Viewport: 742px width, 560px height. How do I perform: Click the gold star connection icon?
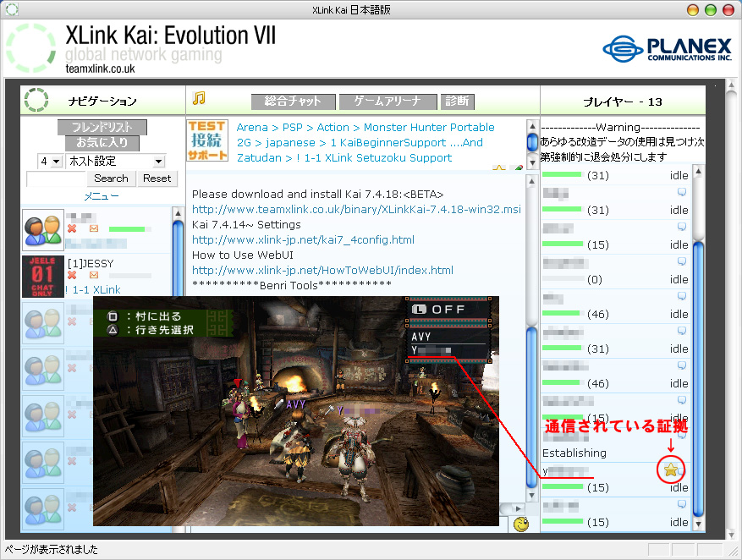pos(670,469)
